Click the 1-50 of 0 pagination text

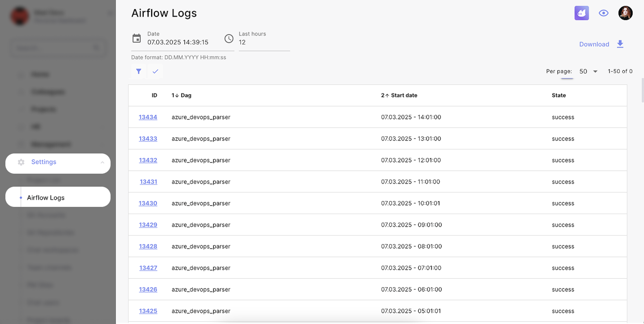point(620,71)
